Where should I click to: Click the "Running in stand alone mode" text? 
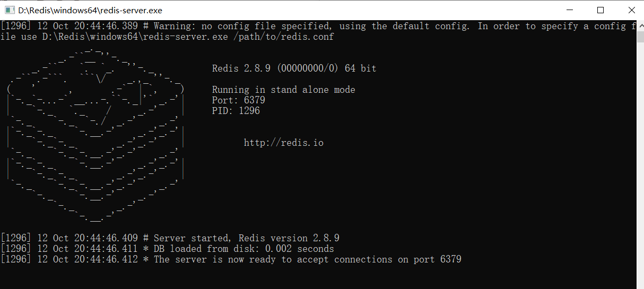tap(284, 90)
